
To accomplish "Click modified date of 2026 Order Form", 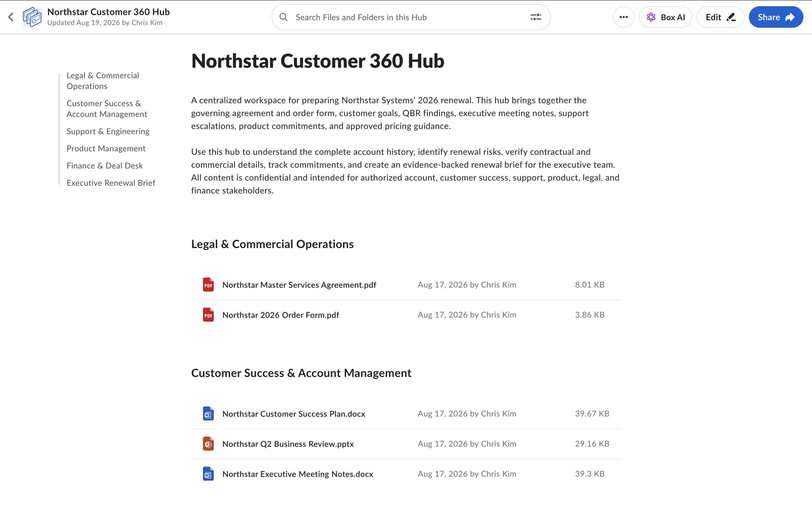I will click(x=467, y=315).
